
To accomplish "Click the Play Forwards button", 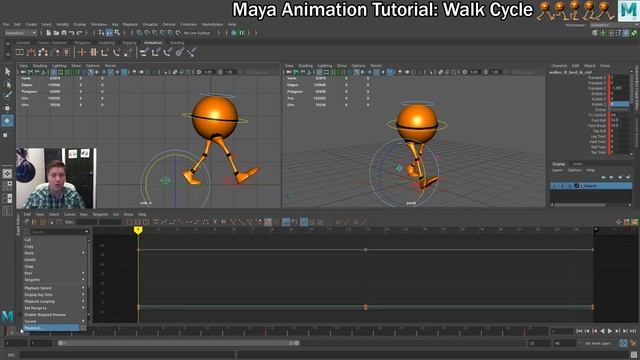I will click(610, 331).
